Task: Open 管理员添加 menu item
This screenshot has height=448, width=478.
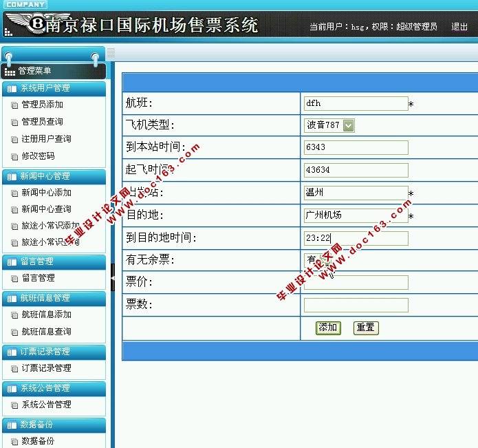Action: [42, 105]
